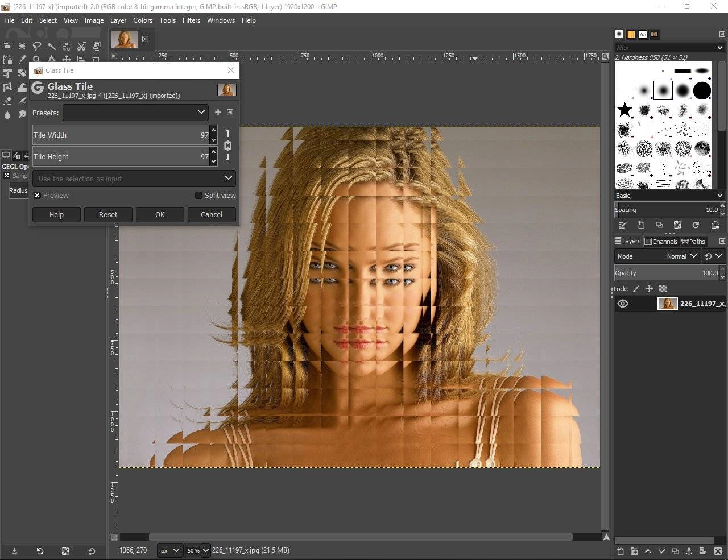
Task: Toggle Quick Mask at canvas corner
Action: pos(114,537)
